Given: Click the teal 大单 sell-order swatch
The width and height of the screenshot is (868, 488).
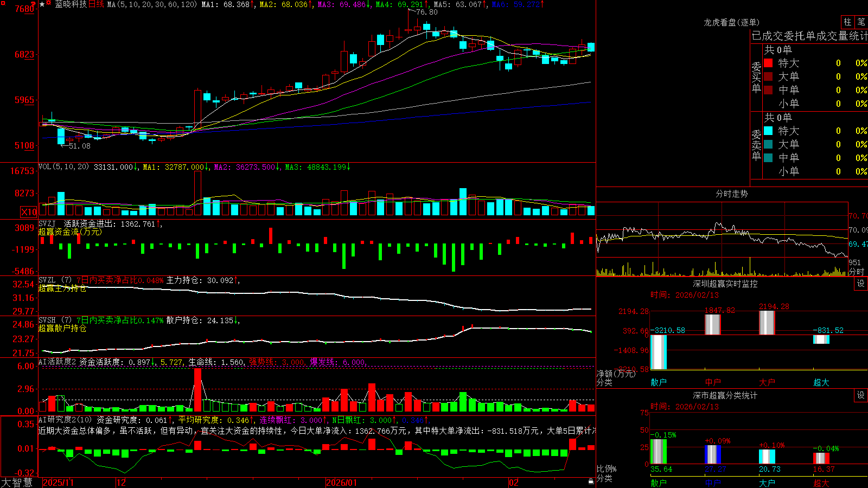Looking at the screenshot, I should [768, 144].
